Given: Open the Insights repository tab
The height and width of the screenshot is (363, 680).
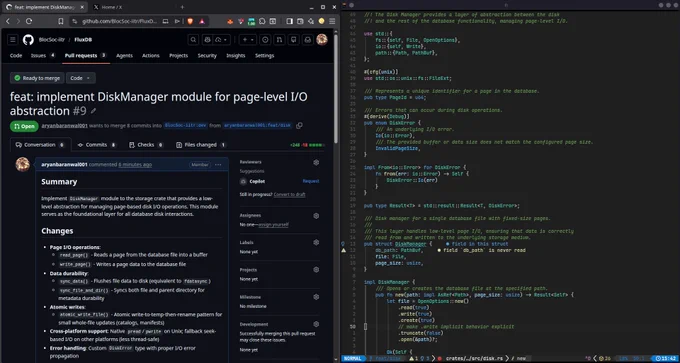Looking at the screenshot, I should [x=235, y=56].
